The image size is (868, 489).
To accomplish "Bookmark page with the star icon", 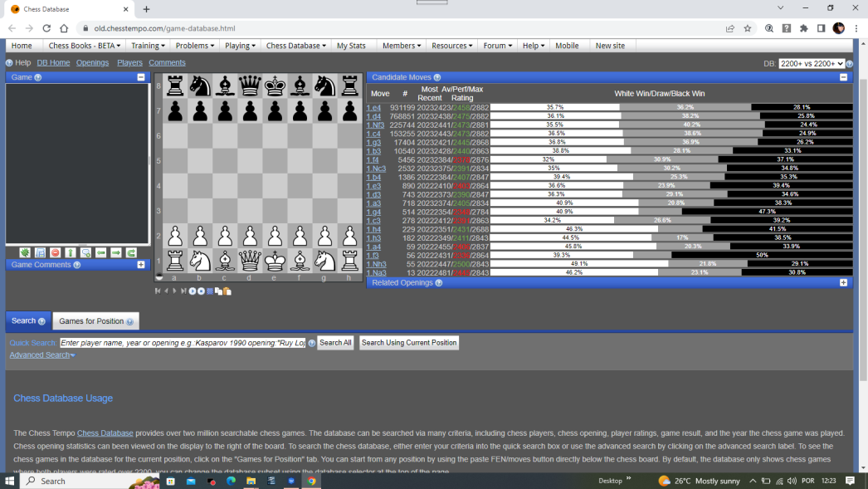I will point(748,28).
